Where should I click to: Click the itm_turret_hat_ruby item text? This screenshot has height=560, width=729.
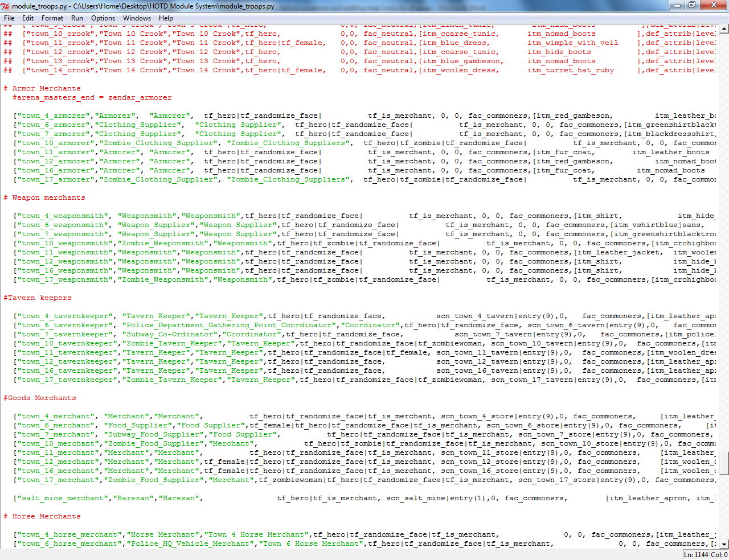click(571, 70)
